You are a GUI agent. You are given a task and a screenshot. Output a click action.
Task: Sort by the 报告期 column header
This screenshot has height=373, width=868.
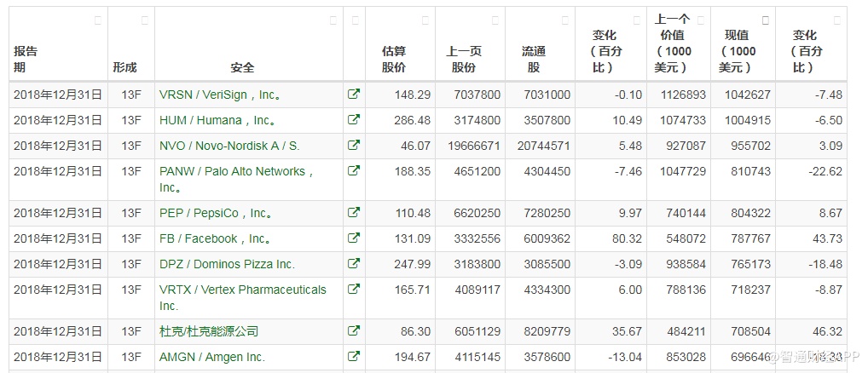(x=26, y=59)
